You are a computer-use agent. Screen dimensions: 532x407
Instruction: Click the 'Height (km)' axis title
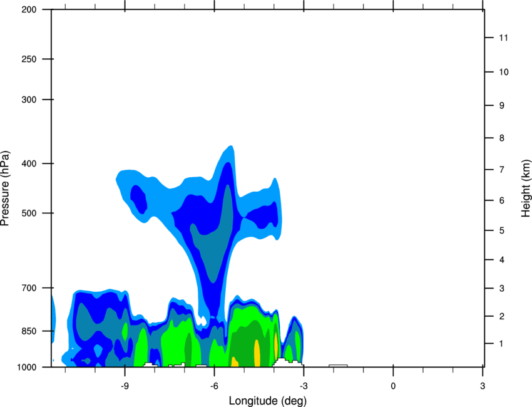(x=526, y=188)
